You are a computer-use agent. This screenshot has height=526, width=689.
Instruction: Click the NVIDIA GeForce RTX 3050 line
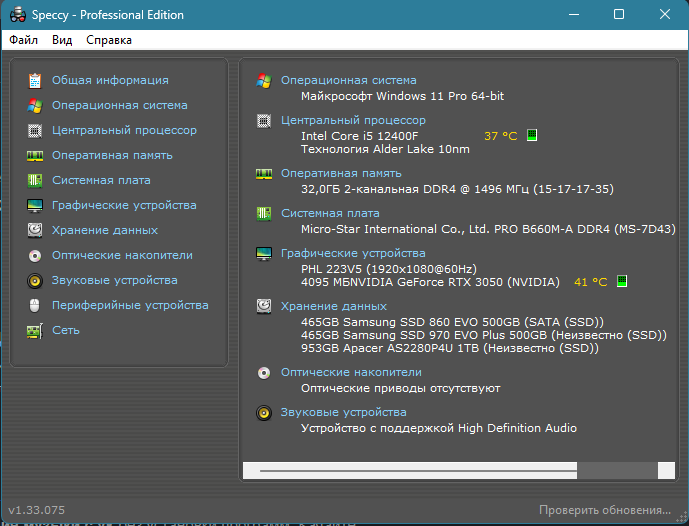click(x=430, y=282)
